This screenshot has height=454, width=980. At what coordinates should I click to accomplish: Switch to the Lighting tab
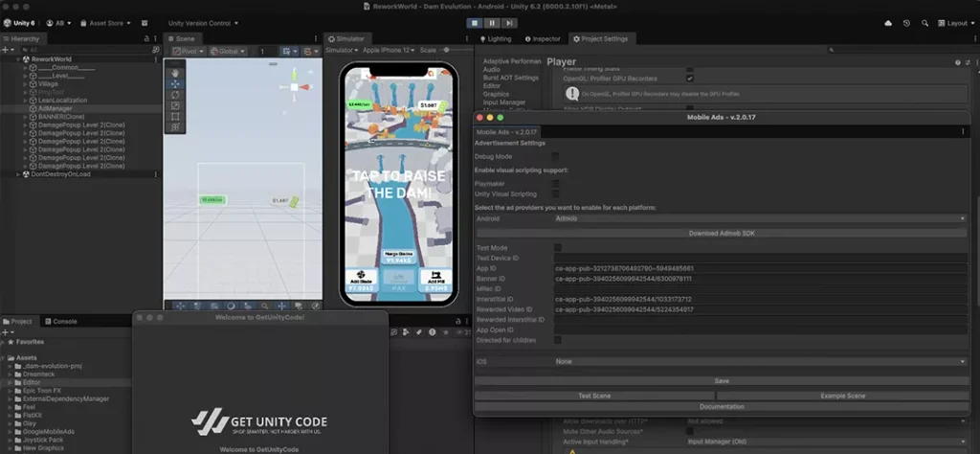[495, 38]
